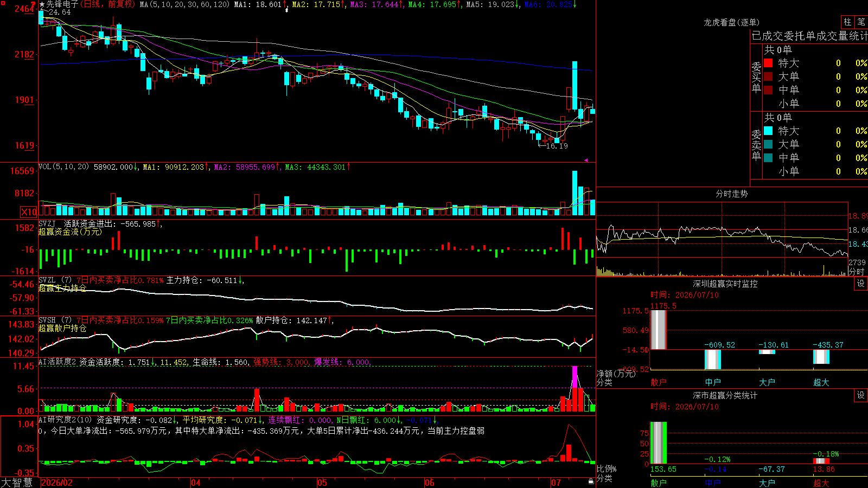Click the star icon before 先锋电子
Image resolution: width=868 pixels, height=488 pixels.
[x=42, y=4]
